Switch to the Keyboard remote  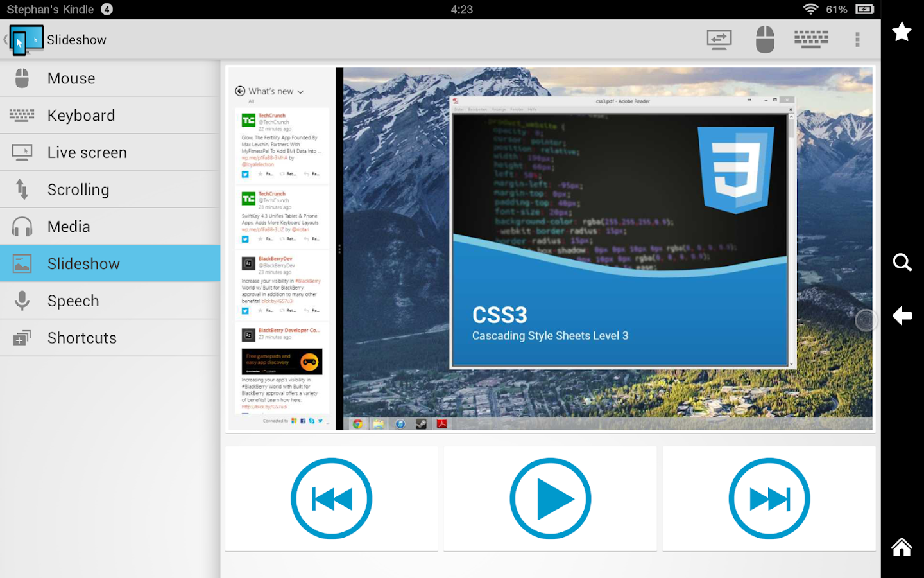pos(81,115)
